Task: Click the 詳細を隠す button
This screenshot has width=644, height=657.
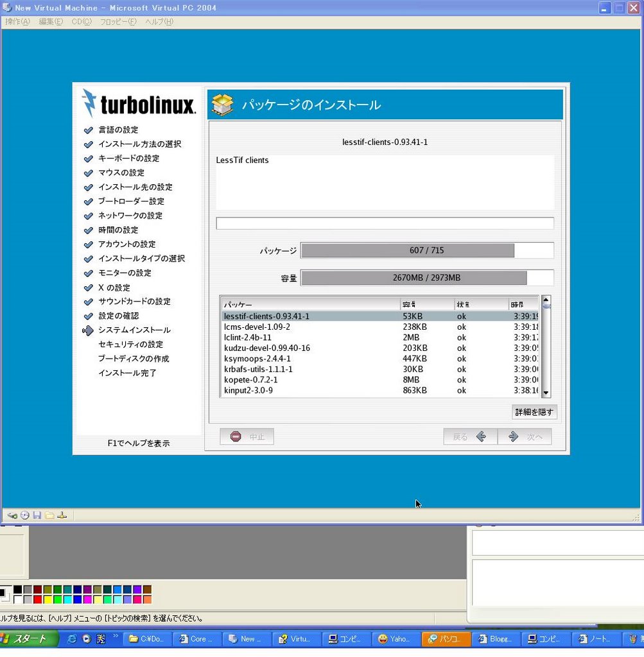Action: (534, 412)
